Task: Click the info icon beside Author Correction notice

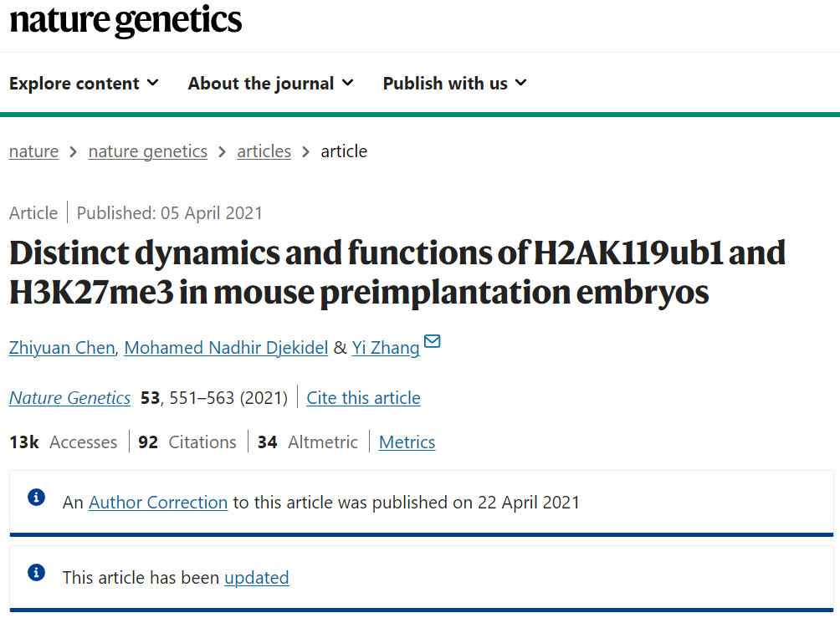Action: coord(37,497)
